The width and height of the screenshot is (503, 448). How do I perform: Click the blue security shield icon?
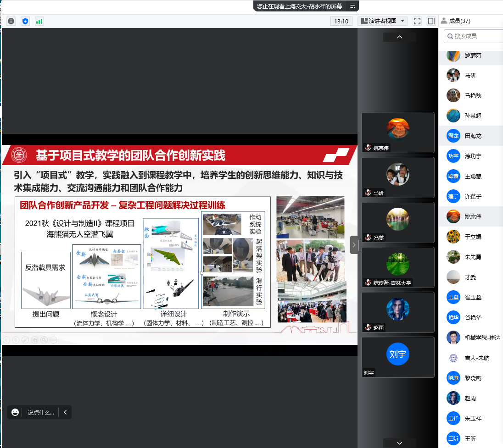25,21
